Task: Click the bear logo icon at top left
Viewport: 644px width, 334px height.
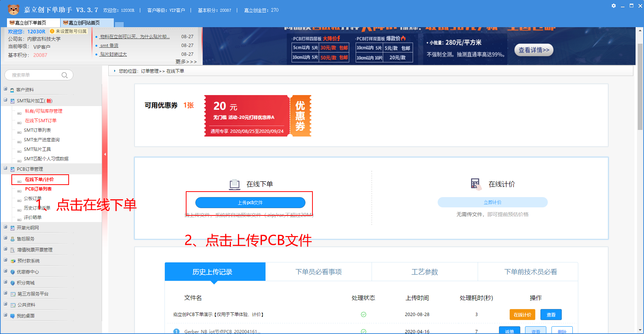Action: tap(14, 9)
